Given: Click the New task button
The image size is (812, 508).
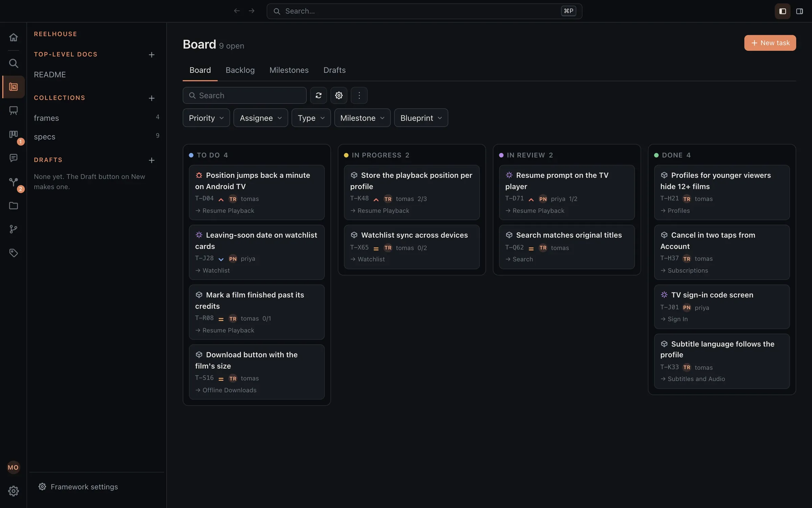Looking at the screenshot, I should (x=770, y=43).
